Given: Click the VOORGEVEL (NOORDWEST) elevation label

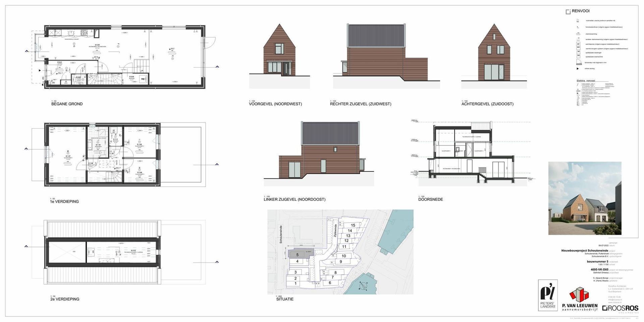Looking at the screenshot, I should [x=275, y=104].
